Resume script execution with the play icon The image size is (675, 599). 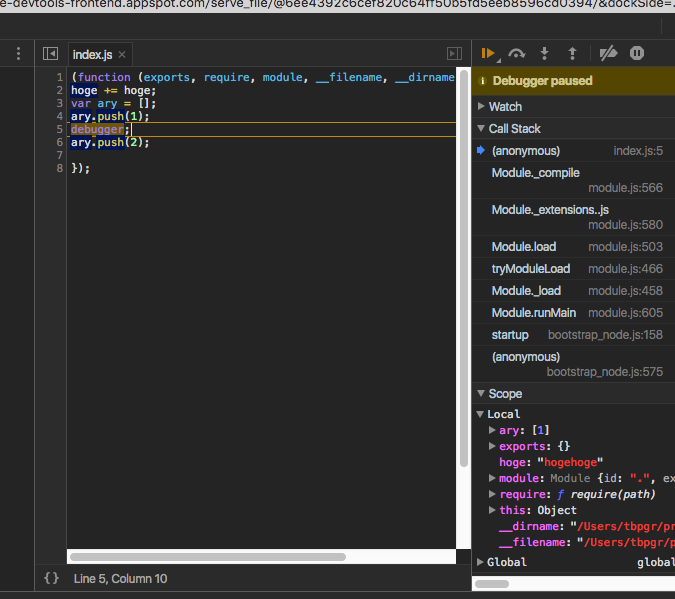[488, 53]
